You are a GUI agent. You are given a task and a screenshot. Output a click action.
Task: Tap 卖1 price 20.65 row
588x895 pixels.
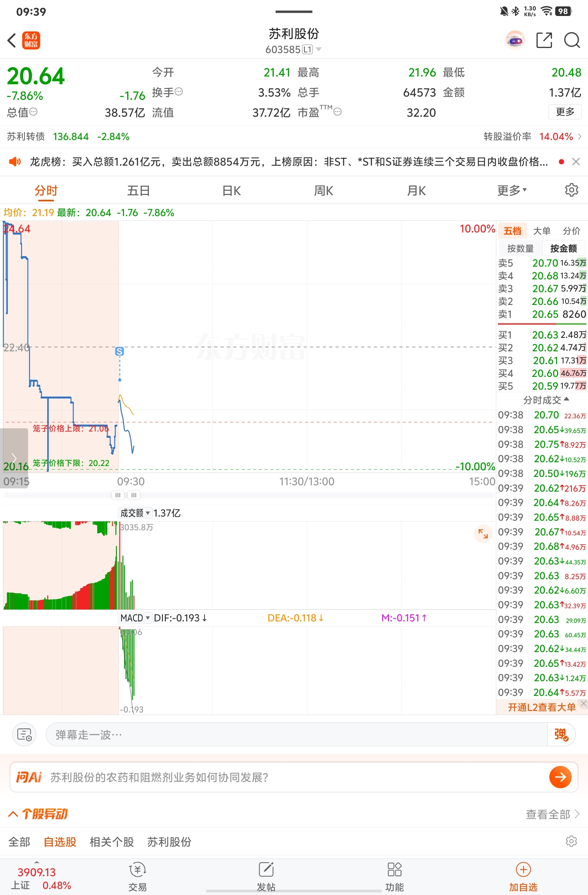click(542, 314)
